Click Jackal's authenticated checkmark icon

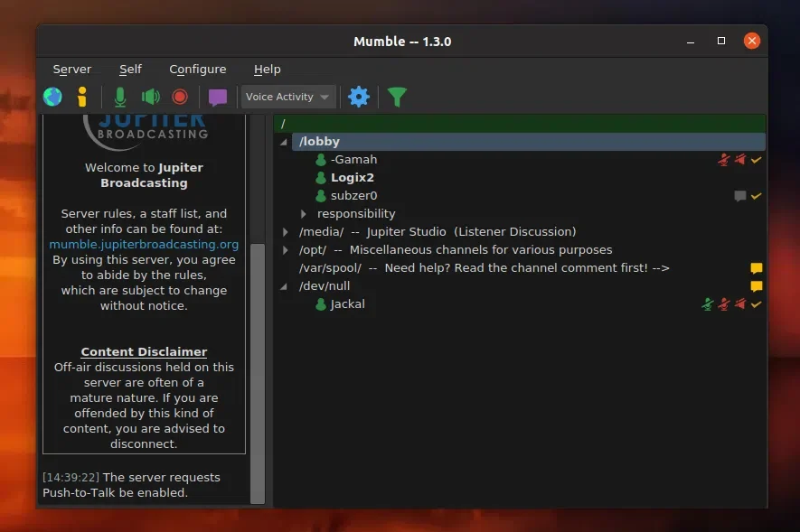(756, 304)
